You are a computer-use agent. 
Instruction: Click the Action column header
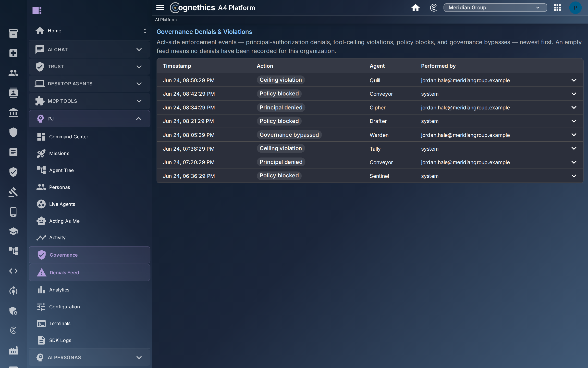pyautogui.click(x=265, y=66)
